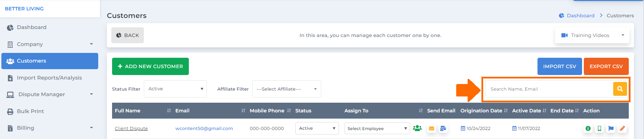Screen dimensions: 644x139
Task: Open the Status Filter dropdown showing Active
Action: tap(175, 89)
